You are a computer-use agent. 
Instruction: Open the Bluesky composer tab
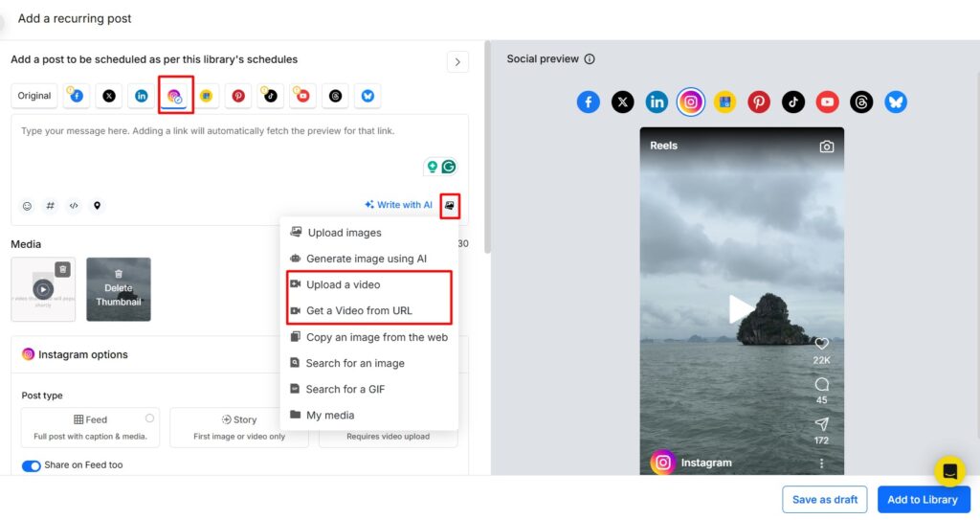[367, 96]
